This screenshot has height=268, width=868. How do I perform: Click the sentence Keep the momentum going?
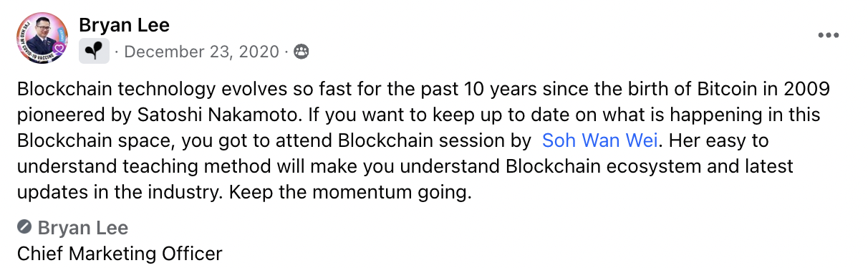[360, 193]
